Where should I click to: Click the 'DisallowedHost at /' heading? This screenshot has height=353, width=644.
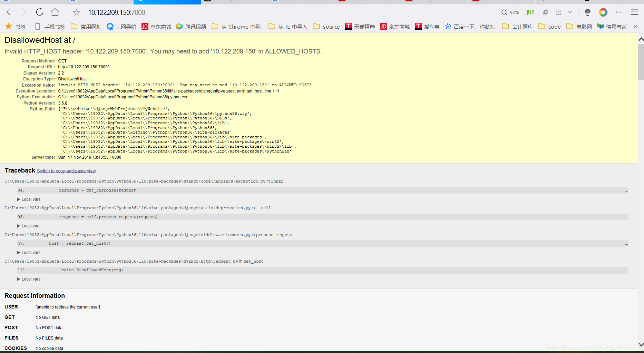pyautogui.click(x=40, y=40)
